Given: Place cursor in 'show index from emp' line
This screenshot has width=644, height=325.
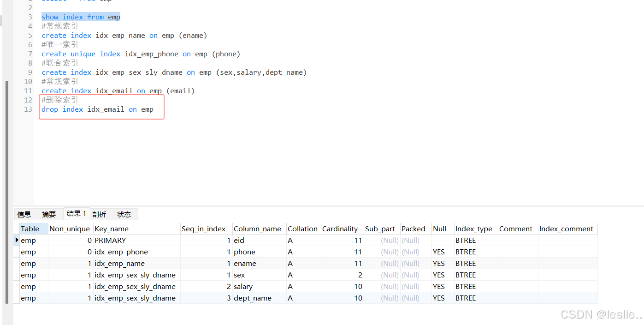Looking at the screenshot, I should tap(81, 17).
